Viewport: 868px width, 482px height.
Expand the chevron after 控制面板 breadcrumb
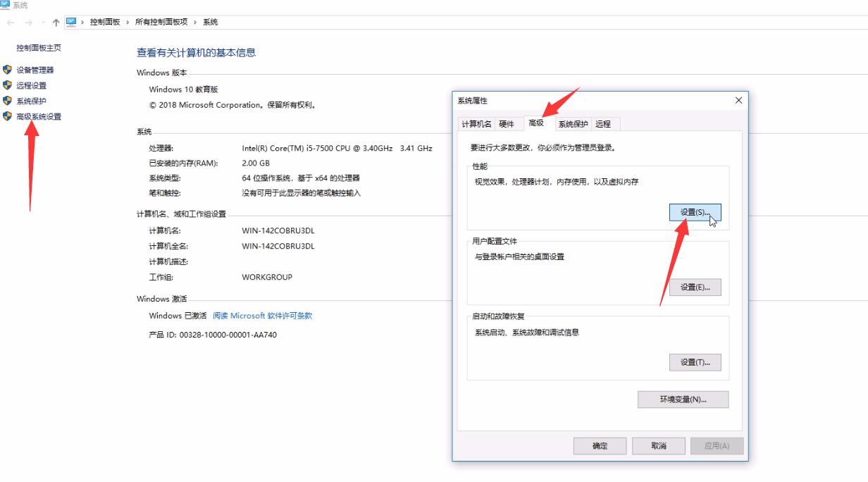click(128, 22)
